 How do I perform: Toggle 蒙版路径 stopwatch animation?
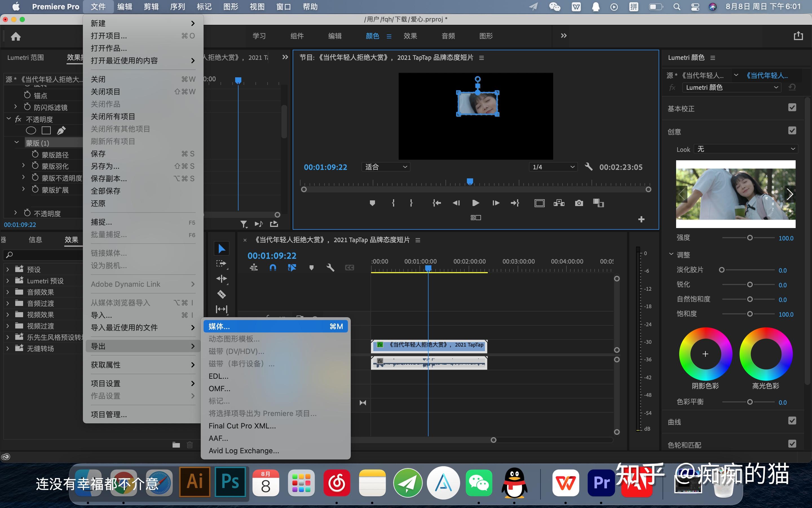pos(35,154)
